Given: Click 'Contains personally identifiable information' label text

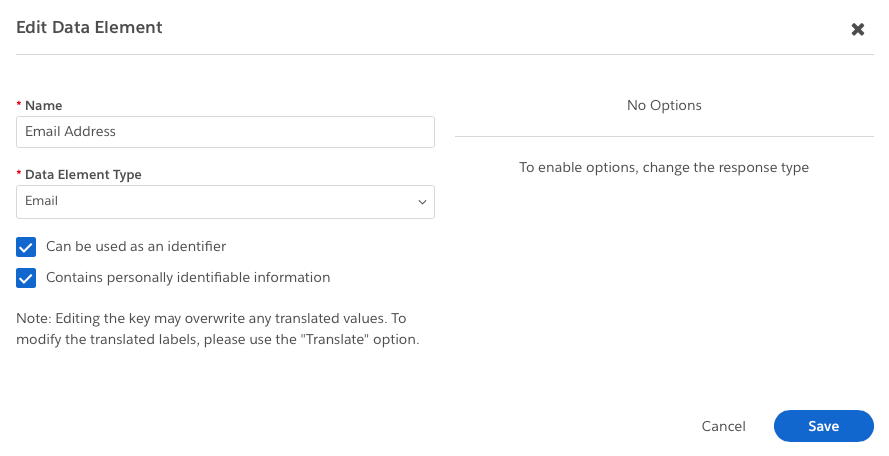Looking at the screenshot, I should coord(188,278).
